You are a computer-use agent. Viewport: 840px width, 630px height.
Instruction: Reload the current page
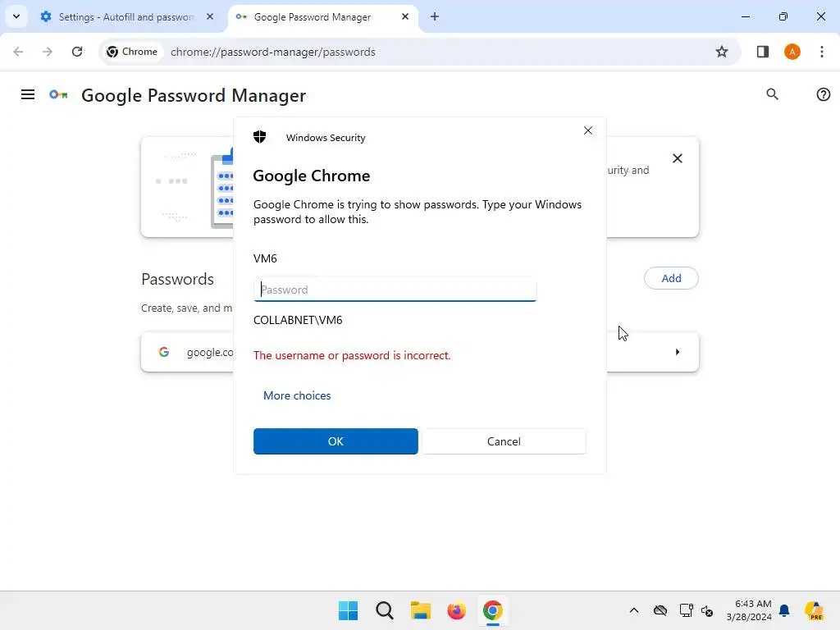(x=77, y=52)
